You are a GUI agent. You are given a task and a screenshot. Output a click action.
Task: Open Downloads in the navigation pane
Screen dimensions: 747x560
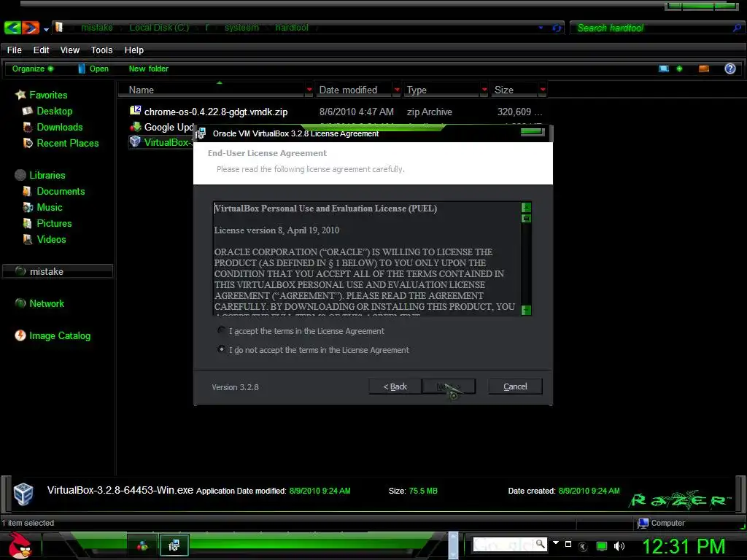point(60,127)
